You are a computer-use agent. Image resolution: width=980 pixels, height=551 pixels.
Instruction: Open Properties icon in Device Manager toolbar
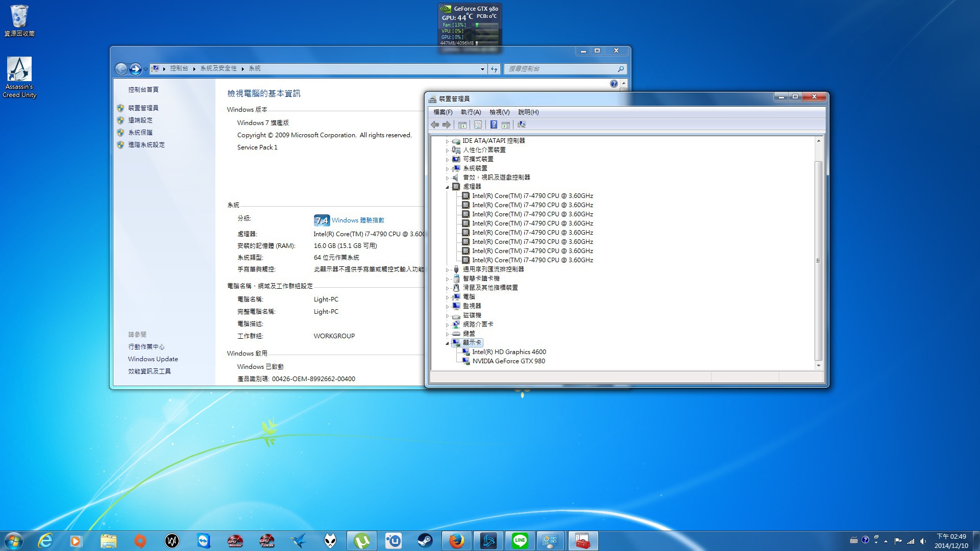pyautogui.click(x=478, y=124)
